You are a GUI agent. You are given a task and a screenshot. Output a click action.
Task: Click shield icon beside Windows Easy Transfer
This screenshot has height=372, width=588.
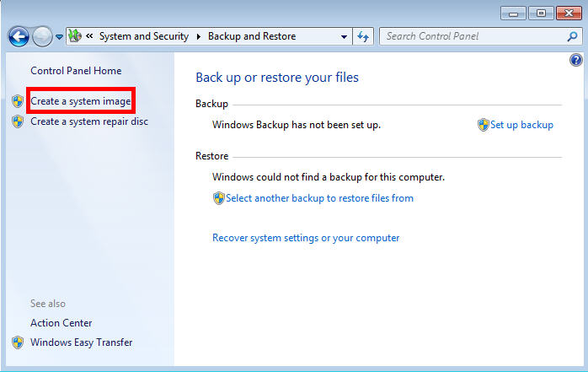(x=17, y=342)
